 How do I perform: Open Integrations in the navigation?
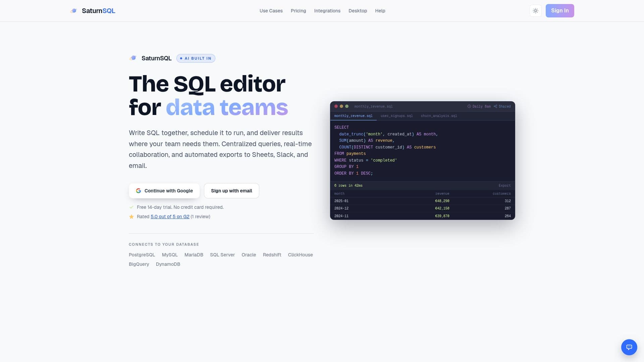pyautogui.click(x=327, y=11)
